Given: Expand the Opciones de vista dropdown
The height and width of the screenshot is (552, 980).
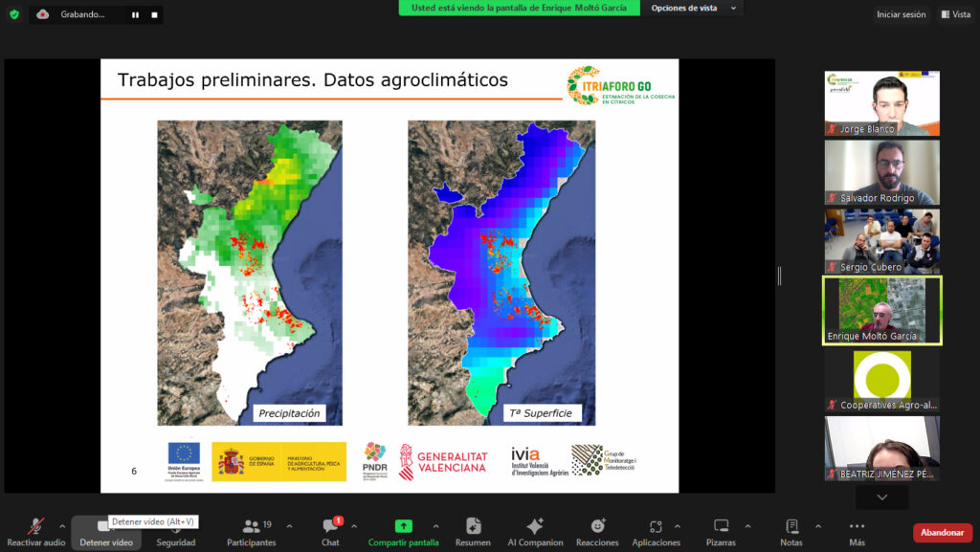Looking at the screenshot, I should point(693,8).
